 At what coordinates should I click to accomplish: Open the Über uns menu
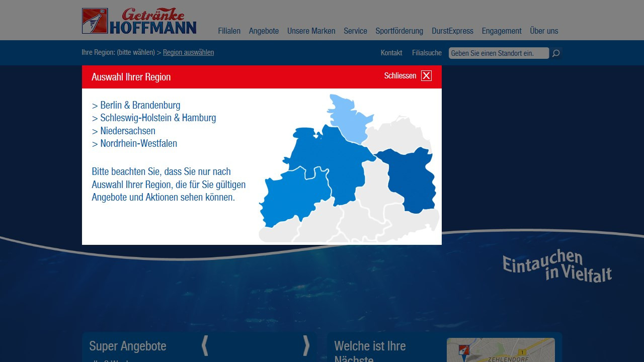point(544,31)
